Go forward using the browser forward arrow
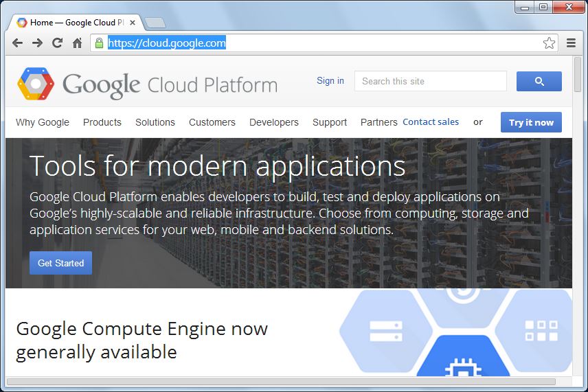This screenshot has width=588, height=392. pyautogui.click(x=37, y=43)
